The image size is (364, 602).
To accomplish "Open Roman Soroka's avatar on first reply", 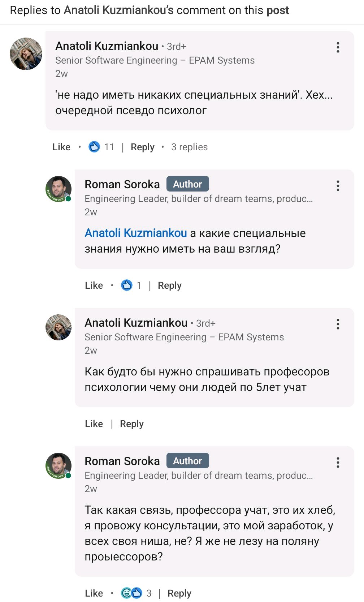I will tap(58, 189).
